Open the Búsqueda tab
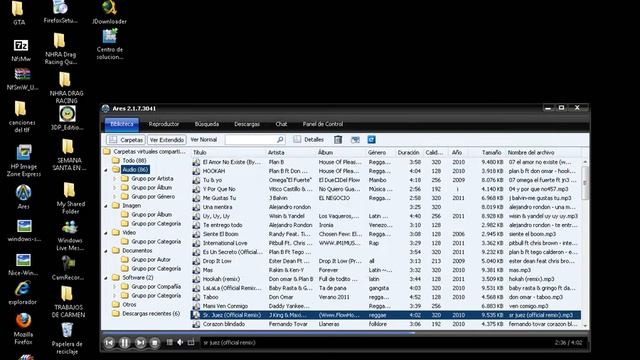This screenshot has height=360, width=640. pyautogui.click(x=207, y=124)
